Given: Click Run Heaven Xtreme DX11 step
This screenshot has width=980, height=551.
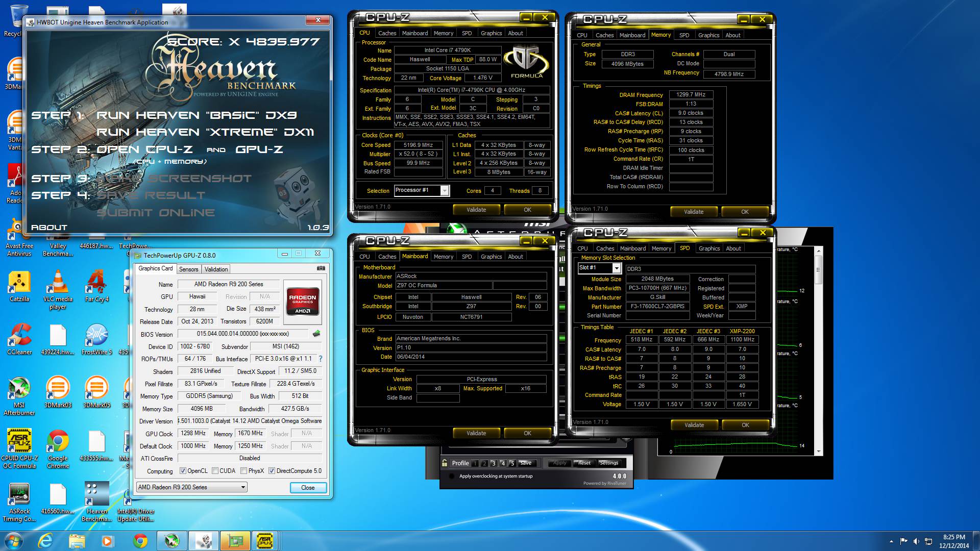Looking at the screenshot, I should 205,132.
